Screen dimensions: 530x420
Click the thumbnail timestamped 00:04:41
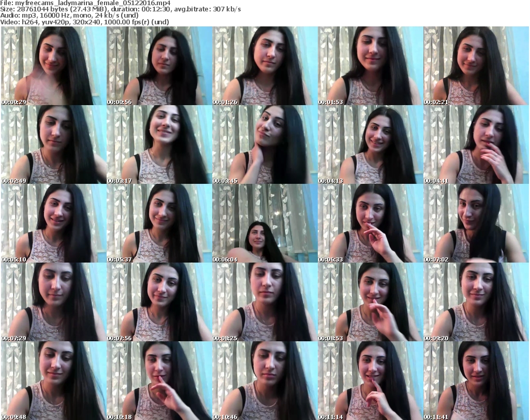(x=476, y=144)
